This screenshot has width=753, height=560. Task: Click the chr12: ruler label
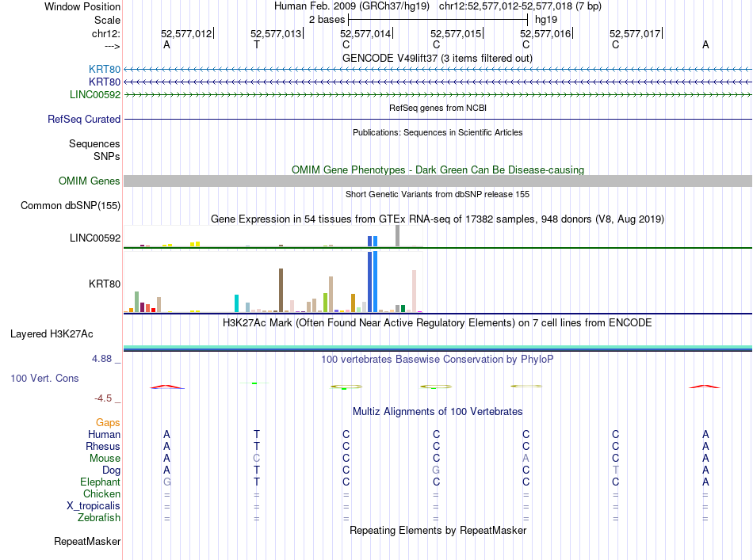pos(105,33)
